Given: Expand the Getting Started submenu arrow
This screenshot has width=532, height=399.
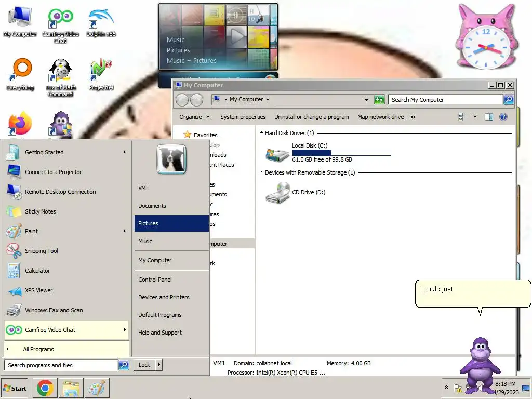Looking at the screenshot, I should click(x=125, y=152).
